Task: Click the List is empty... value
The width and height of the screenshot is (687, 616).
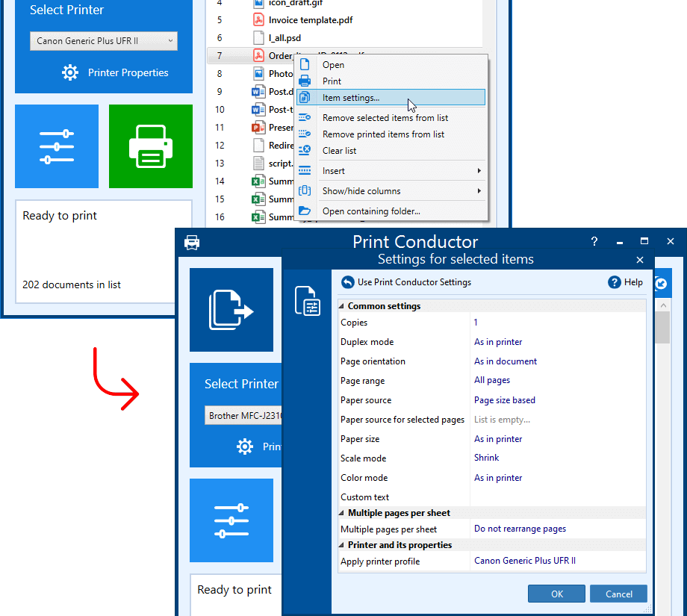Action: pos(502,420)
